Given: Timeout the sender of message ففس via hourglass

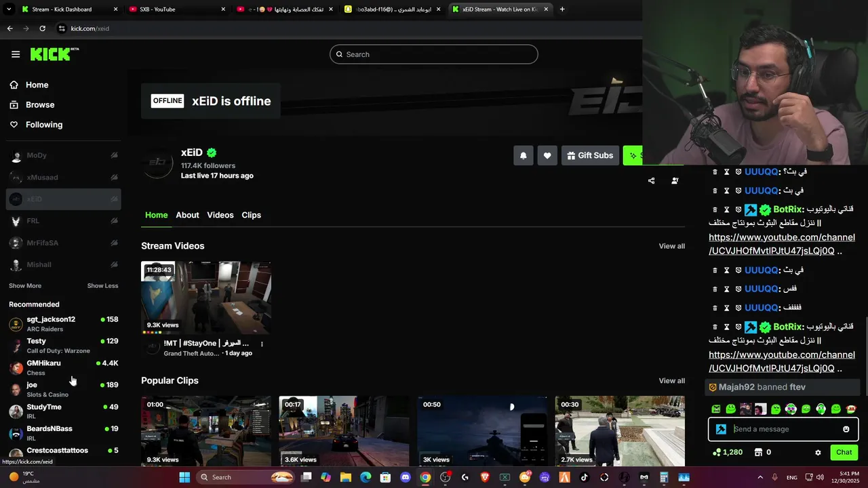Looking at the screenshot, I should coord(726,289).
